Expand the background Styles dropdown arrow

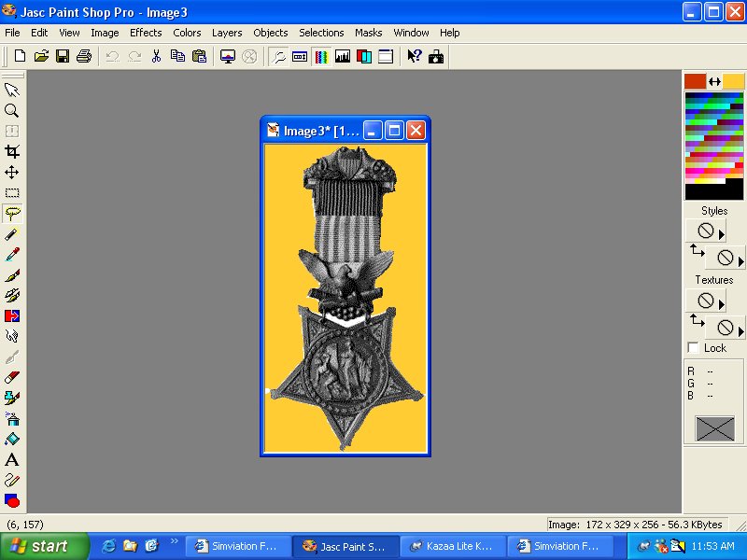click(x=741, y=261)
